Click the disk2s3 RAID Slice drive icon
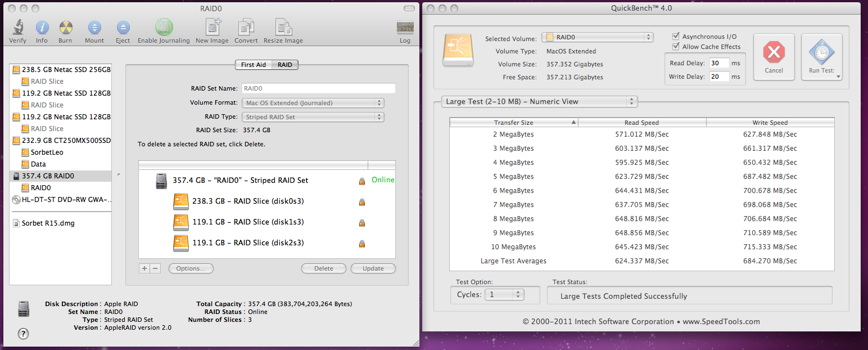 [x=180, y=243]
